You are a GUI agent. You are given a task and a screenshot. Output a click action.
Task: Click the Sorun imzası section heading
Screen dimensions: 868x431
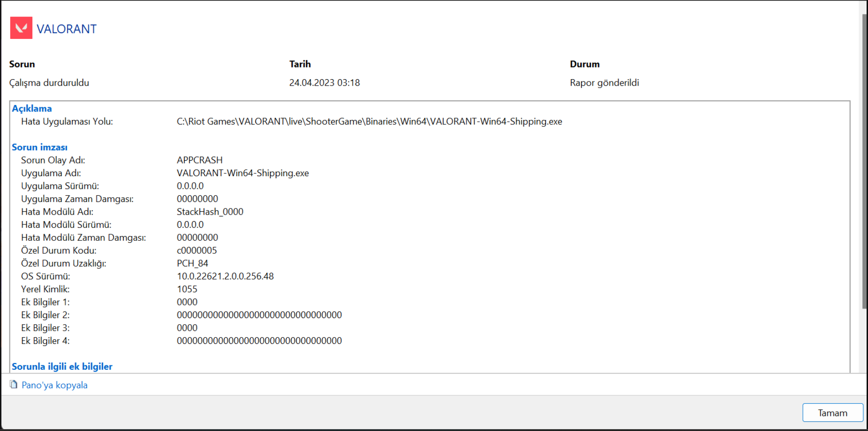[x=40, y=148]
